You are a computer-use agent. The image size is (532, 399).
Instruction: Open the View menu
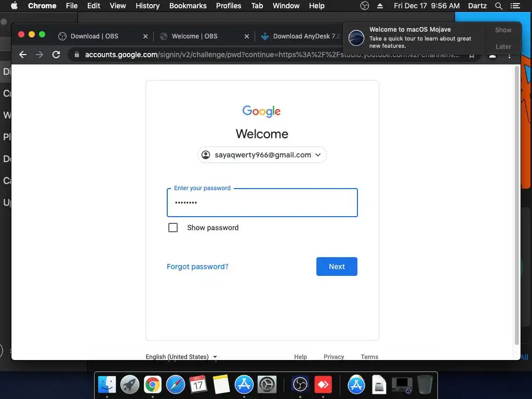[118, 6]
